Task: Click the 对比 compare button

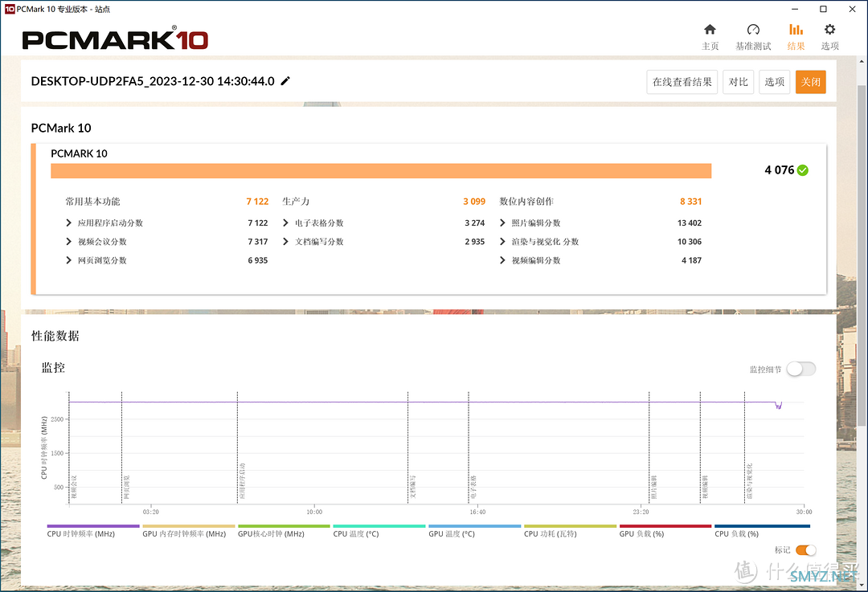Action: point(738,82)
